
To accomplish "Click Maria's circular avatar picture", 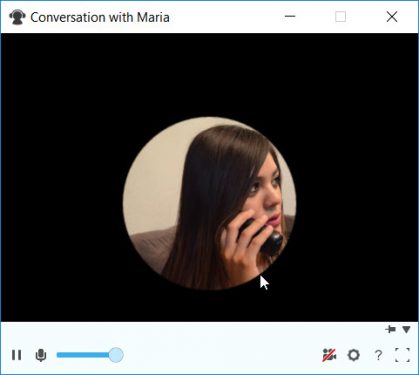I will point(210,203).
